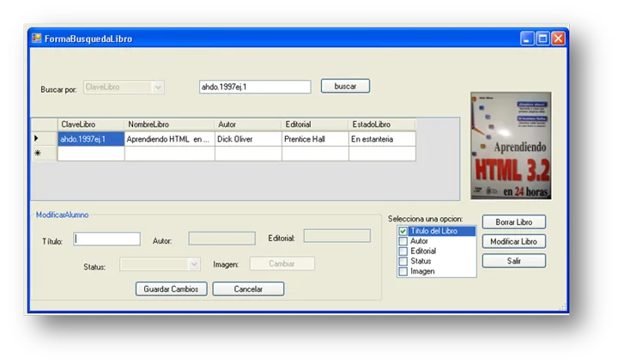This screenshot has height=364, width=618.
Task: Click Modificar Libro button
Action: (514, 241)
